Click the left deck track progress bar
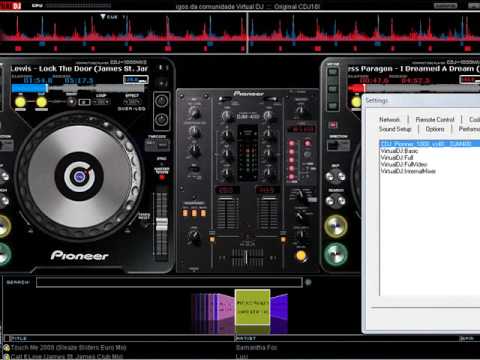Viewport: 480px width, 360px height. [x=78, y=88]
